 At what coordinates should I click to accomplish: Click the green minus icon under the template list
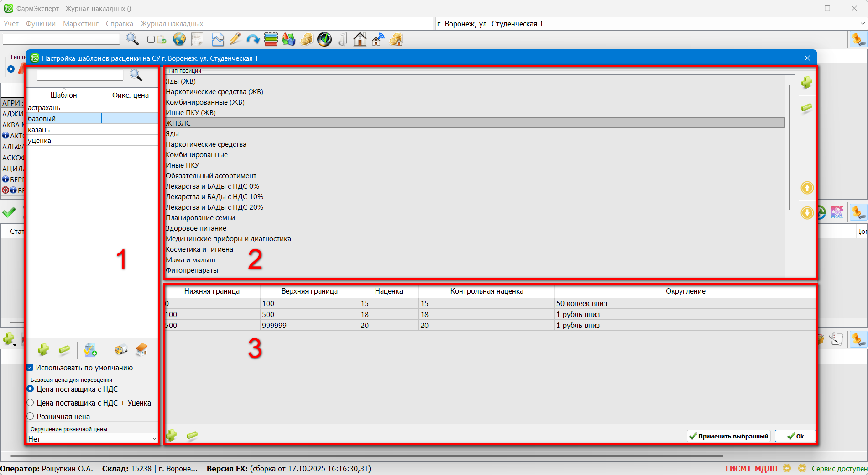tap(64, 350)
